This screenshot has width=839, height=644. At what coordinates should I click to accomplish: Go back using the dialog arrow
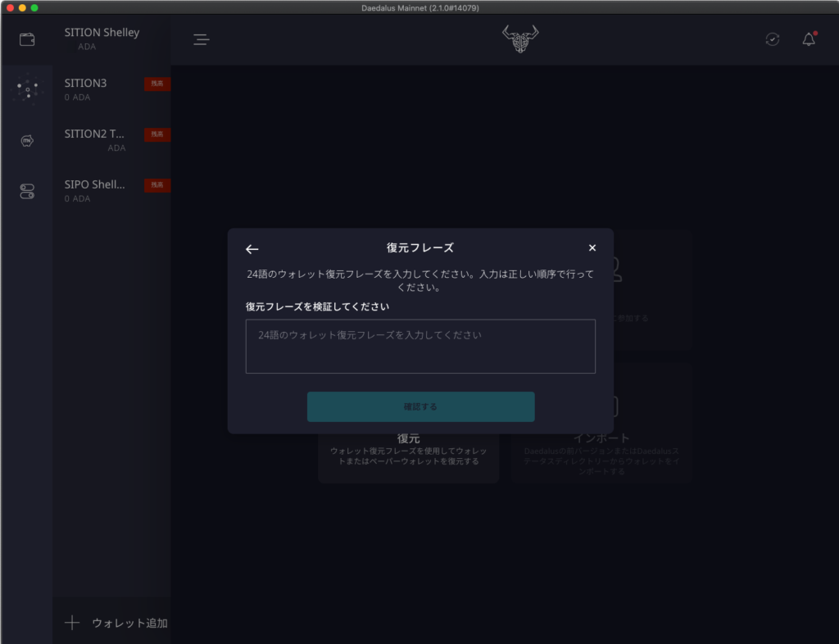(252, 249)
